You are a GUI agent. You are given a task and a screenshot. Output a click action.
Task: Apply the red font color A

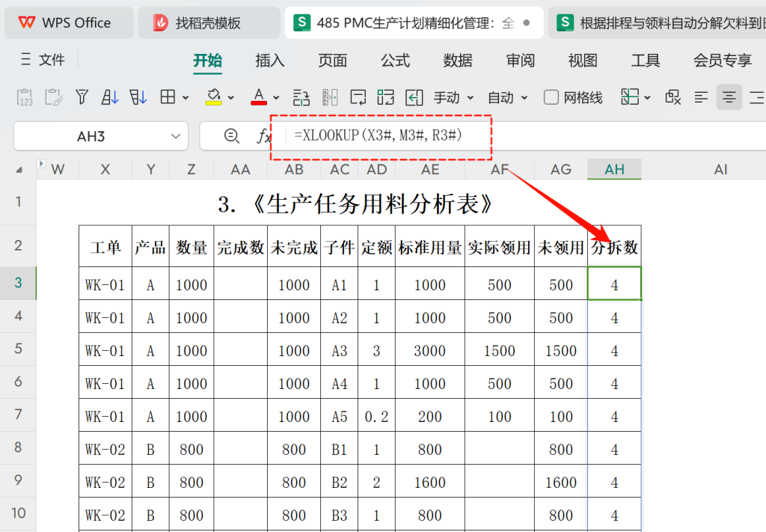(258, 97)
